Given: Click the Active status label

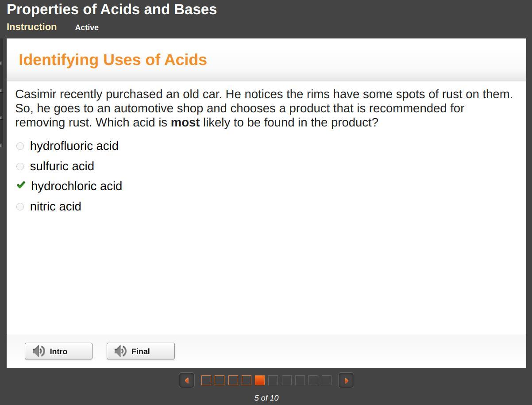Looking at the screenshot, I should click(x=87, y=27).
